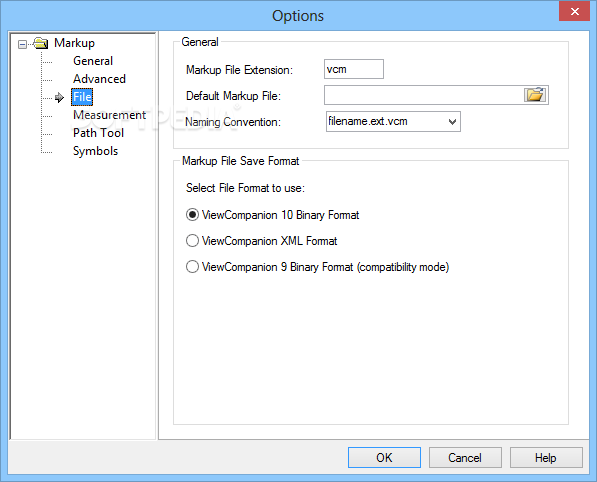Collapse the Markup tree node
The image size is (597, 482).
22,44
